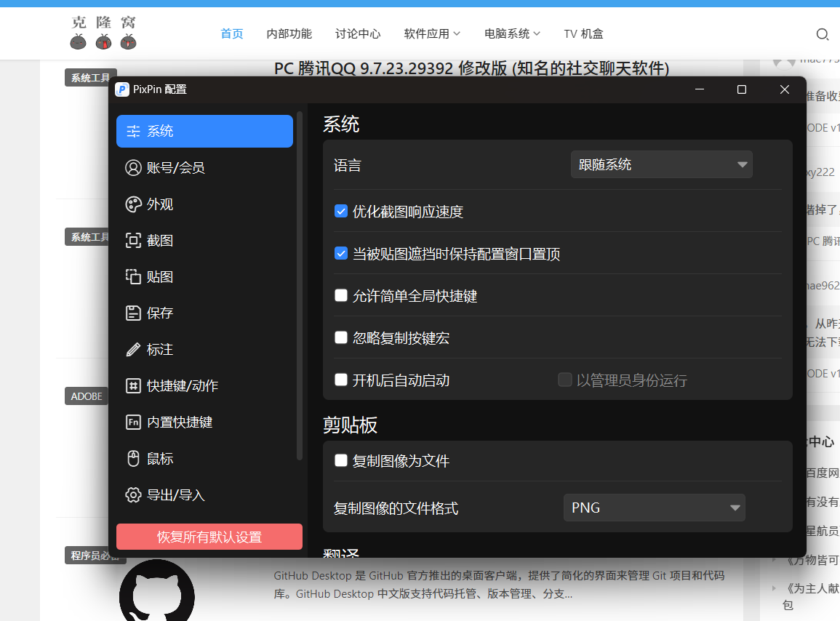This screenshot has width=840, height=621.
Task: Click the 标注 pencil icon
Action: click(133, 349)
